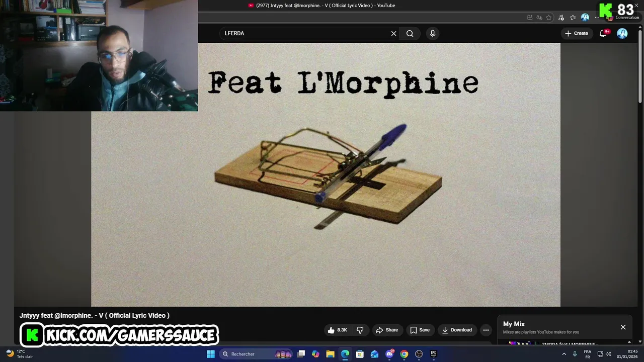
Task: Open Task View on the taskbar
Action: click(301, 354)
